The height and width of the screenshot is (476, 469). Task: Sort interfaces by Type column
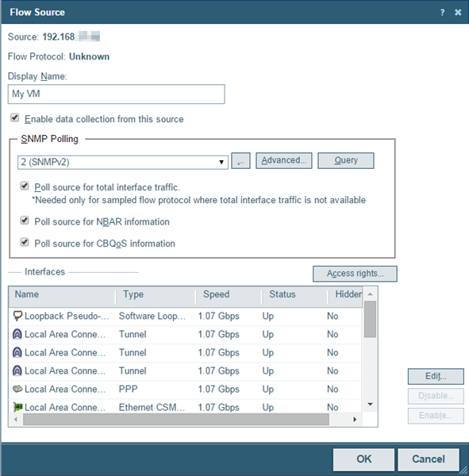click(x=156, y=296)
